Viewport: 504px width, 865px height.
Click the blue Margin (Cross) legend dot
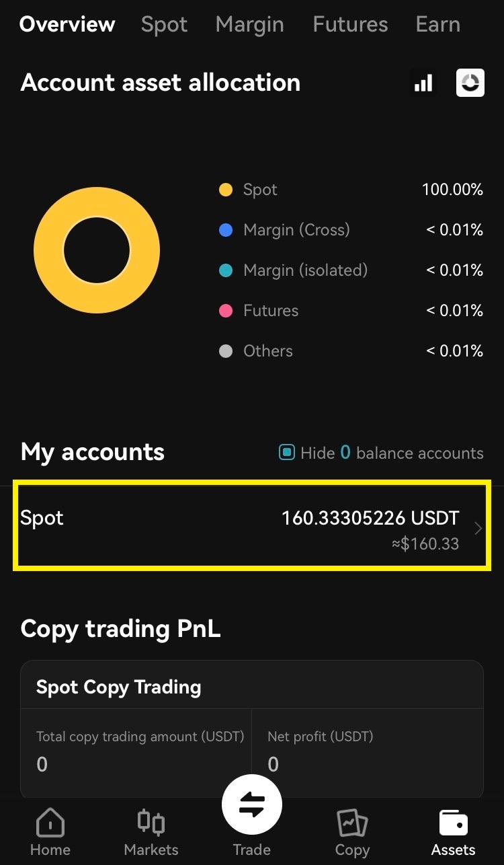[226, 230]
